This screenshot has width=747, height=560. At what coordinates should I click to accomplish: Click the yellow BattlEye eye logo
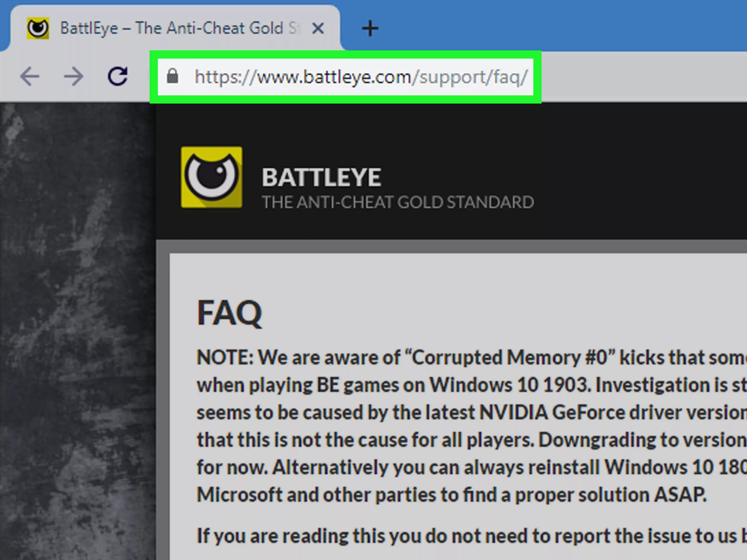pos(211,177)
